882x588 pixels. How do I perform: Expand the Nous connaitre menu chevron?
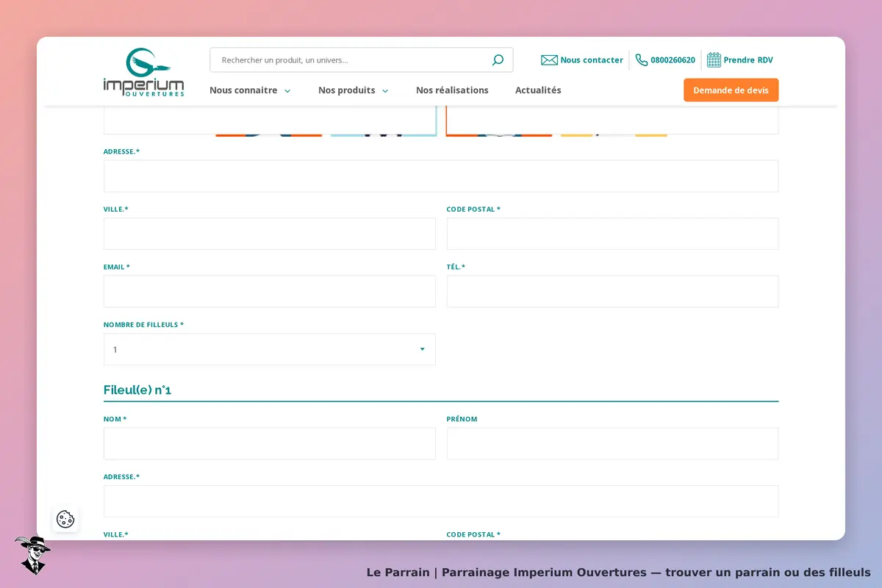click(x=287, y=91)
